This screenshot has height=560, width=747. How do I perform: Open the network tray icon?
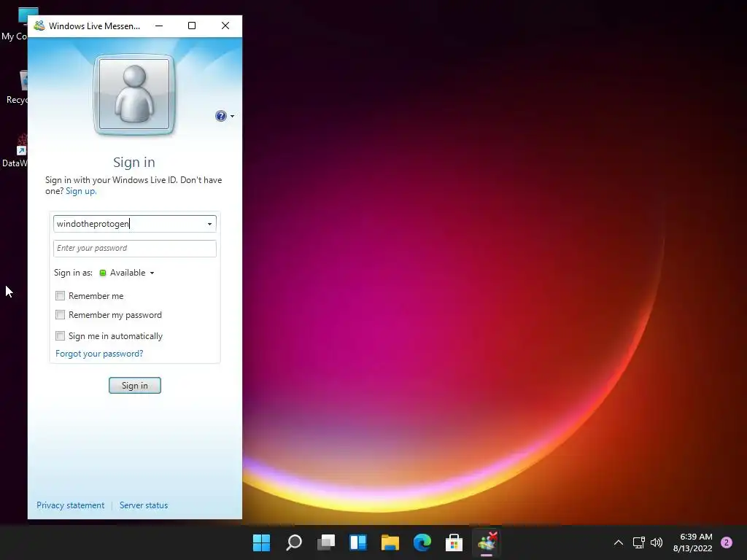click(x=638, y=542)
